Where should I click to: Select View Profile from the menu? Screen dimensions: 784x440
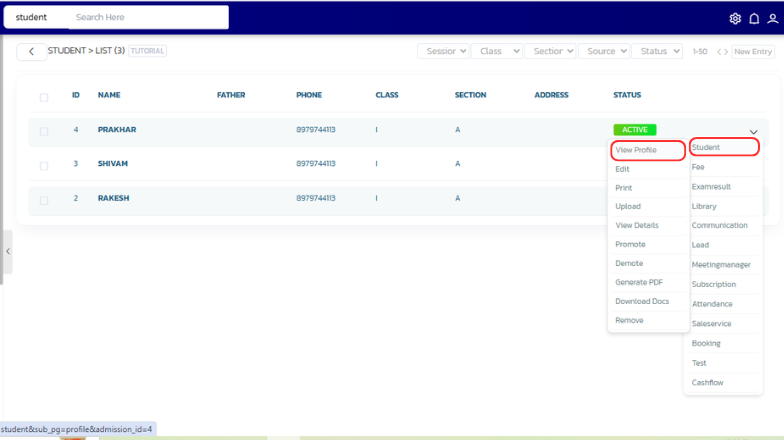(648, 150)
